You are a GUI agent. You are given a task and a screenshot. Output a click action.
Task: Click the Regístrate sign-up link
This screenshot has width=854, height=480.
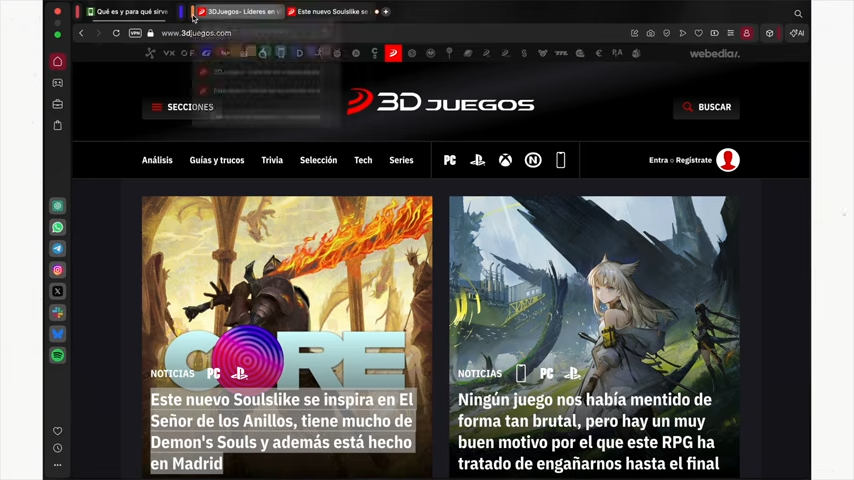click(694, 160)
